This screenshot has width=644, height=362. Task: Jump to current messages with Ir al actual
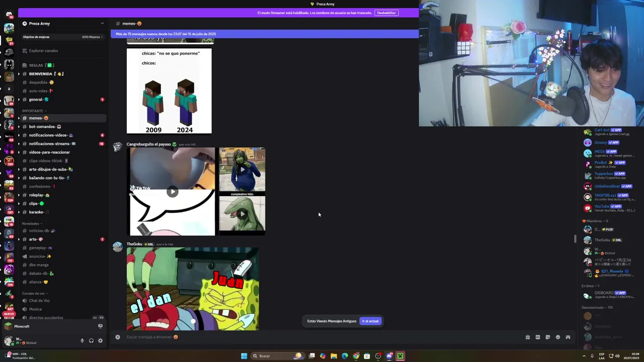(x=370, y=321)
